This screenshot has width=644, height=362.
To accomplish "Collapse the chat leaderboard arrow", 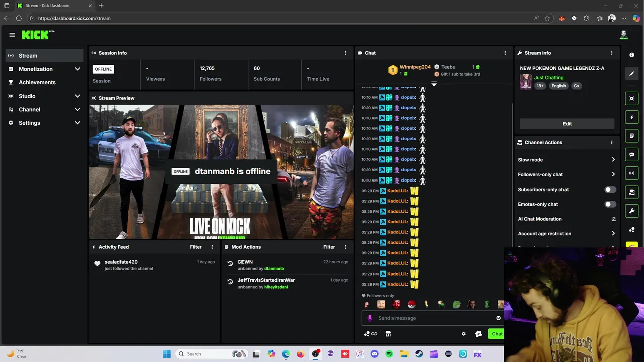I will [x=434, y=84].
